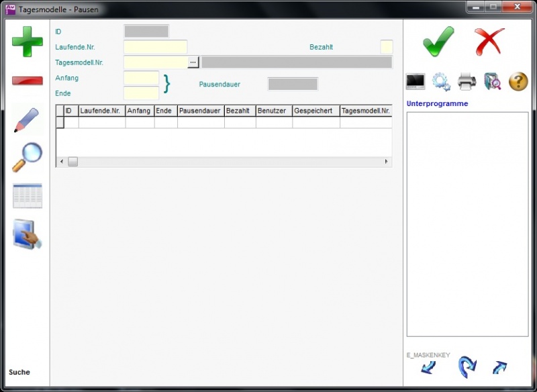Toggle the Bezahlt checkbox
537x392 pixels.
pyautogui.click(x=386, y=47)
